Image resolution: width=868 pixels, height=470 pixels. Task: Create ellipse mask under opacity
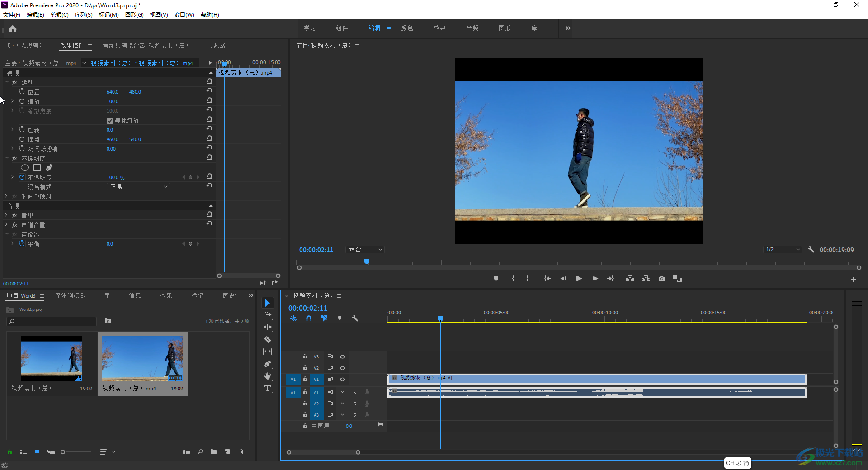[25, 168]
